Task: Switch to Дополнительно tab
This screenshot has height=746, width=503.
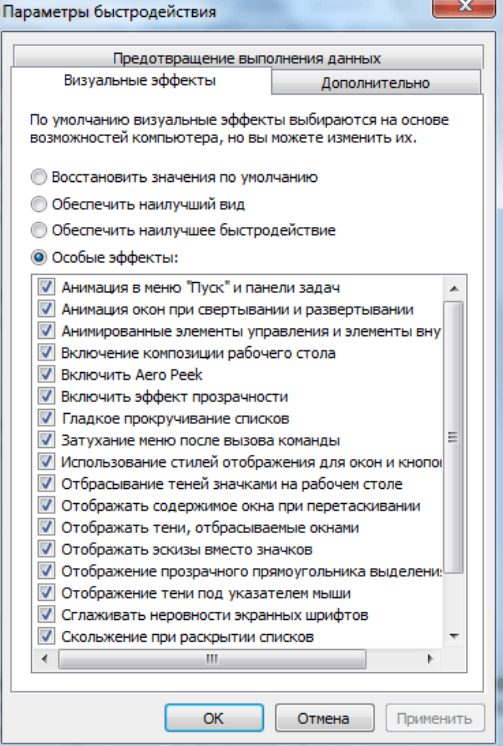Action: [x=375, y=83]
